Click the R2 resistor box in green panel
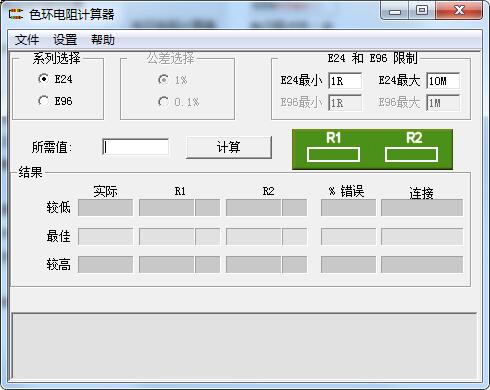 pos(411,155)
